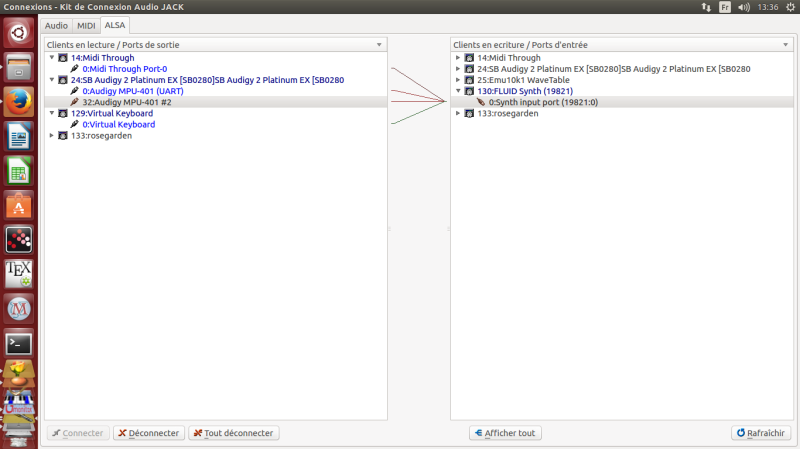Image resolution: width=800 pixels, height=449 pixels.
Task: Collapse the 130:FLUID Synth client
Action: click(x=458, y=91)
